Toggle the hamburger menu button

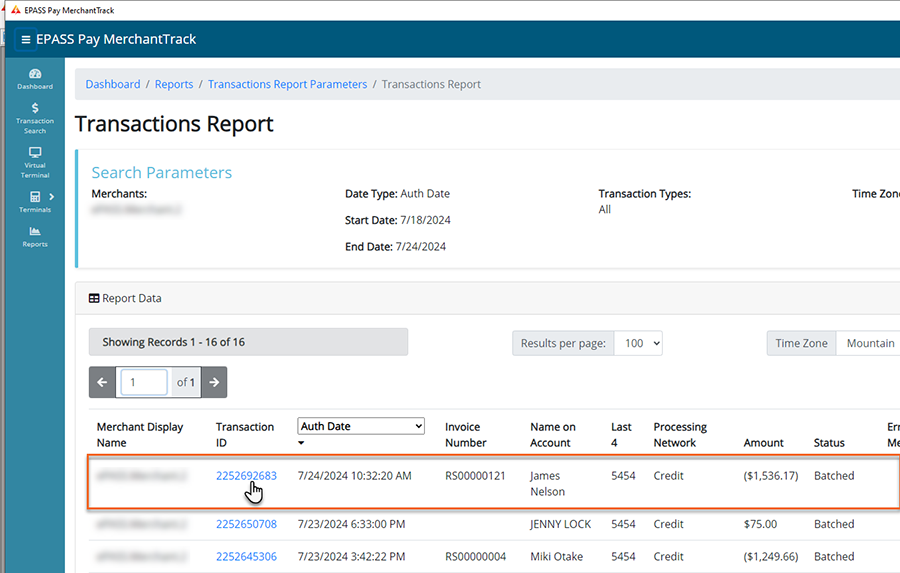[x=25, y=40]
